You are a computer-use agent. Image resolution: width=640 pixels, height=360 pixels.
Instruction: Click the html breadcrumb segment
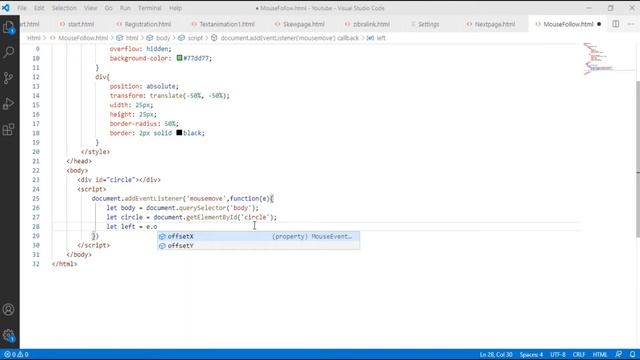point(131,38)
